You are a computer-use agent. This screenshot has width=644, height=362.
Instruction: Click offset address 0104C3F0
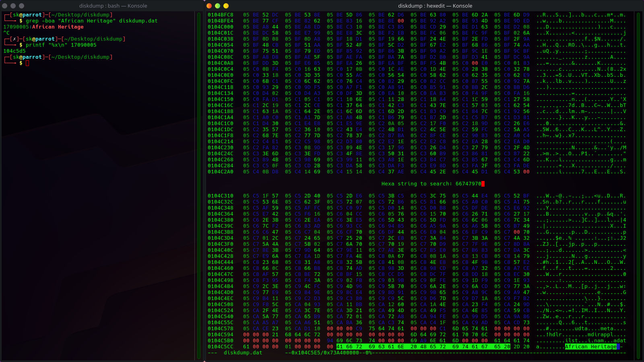pos(221,244)
